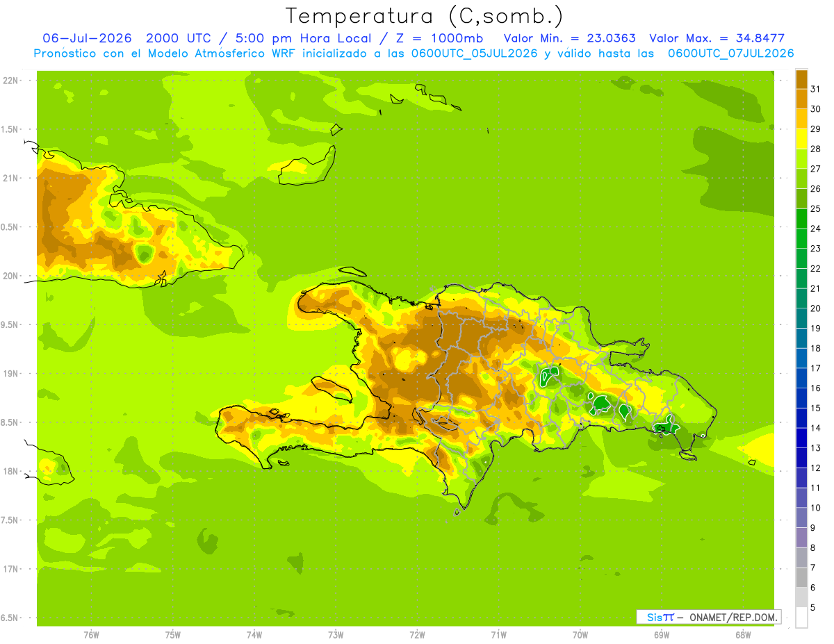Image resolution: width=834 pixels, height=644 pixels.
Task: Click the init time "0600UTC_05JUL2026"
Action: pyautogui.click(x=473, y=53)
